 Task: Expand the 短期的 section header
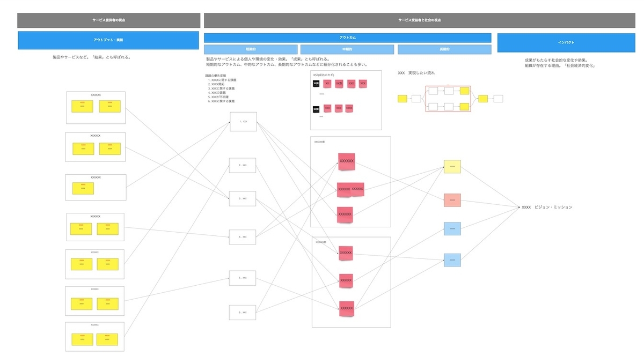[250, 49]
